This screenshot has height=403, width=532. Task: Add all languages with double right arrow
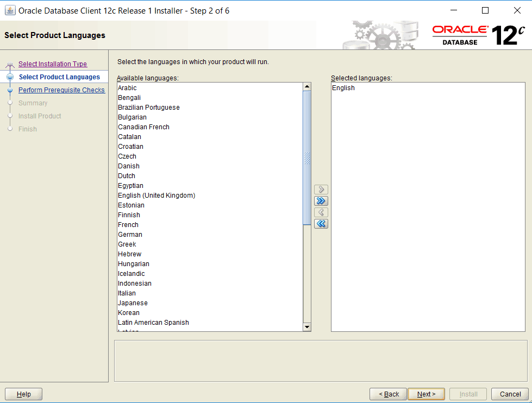(x=321, y=201)
